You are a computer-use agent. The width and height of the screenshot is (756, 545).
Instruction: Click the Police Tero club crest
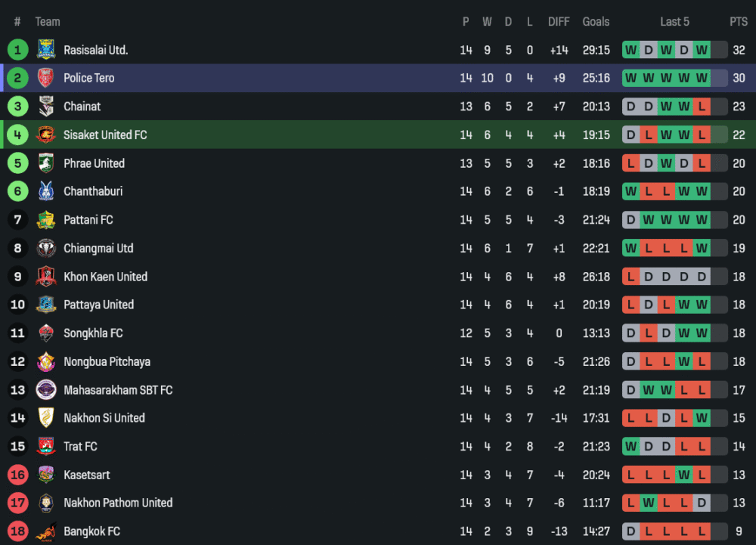pyautogui.click(x=46, y=78)
